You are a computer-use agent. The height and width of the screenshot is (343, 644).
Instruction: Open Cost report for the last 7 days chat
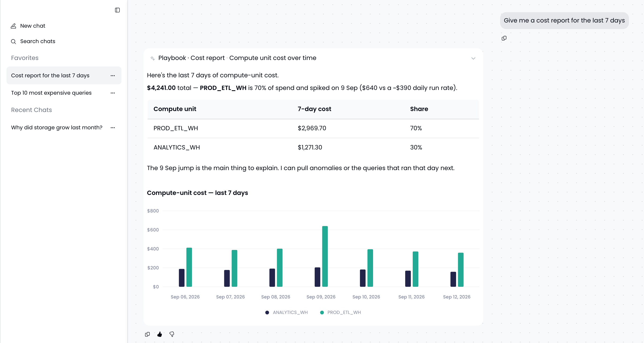pyautogui.click(x=64, y=75)
